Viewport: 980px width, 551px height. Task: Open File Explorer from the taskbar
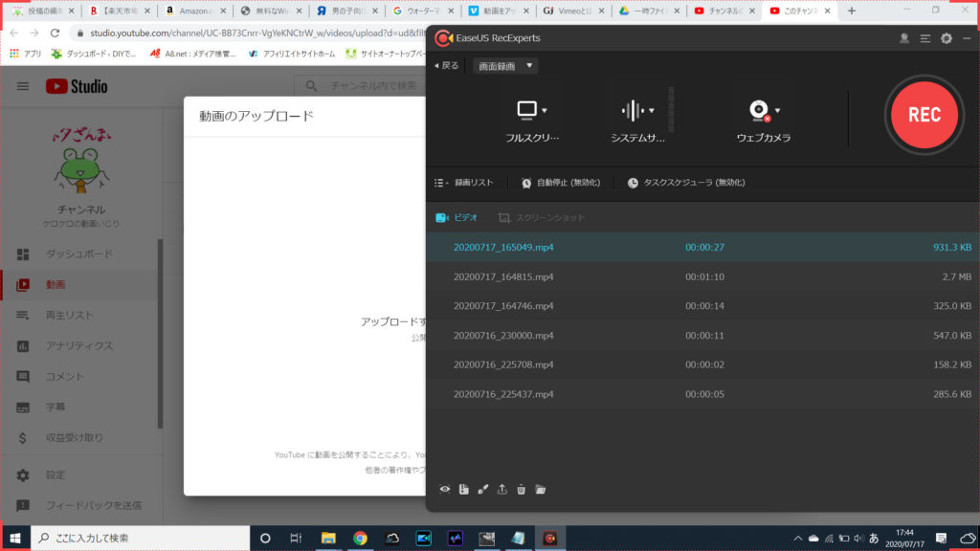click(x=328, y=538)
